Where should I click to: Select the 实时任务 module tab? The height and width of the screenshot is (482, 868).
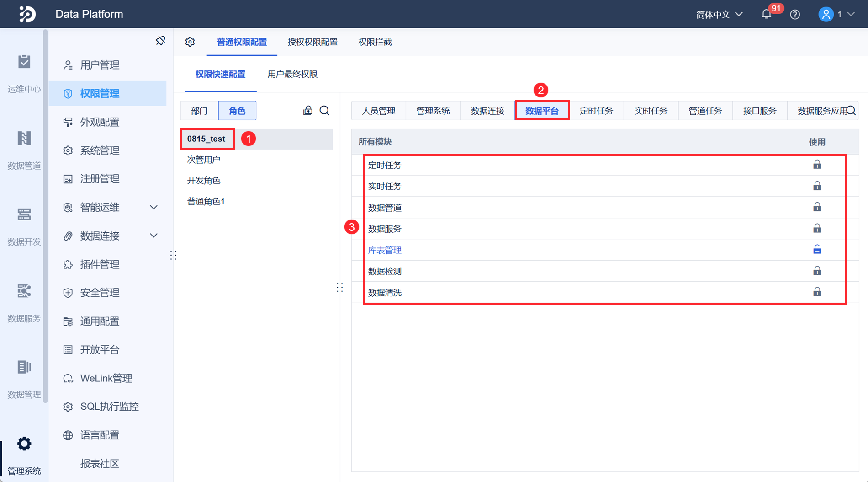(651, 111)
